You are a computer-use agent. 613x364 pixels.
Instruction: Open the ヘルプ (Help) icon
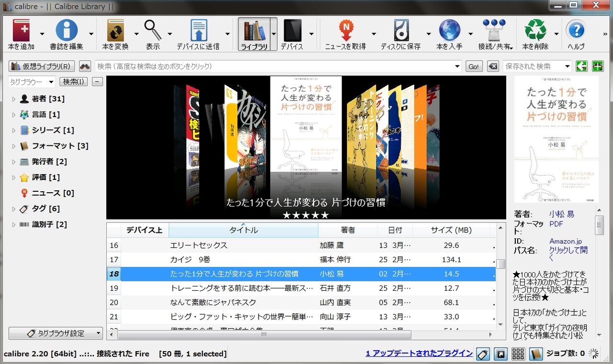point(576,30)
